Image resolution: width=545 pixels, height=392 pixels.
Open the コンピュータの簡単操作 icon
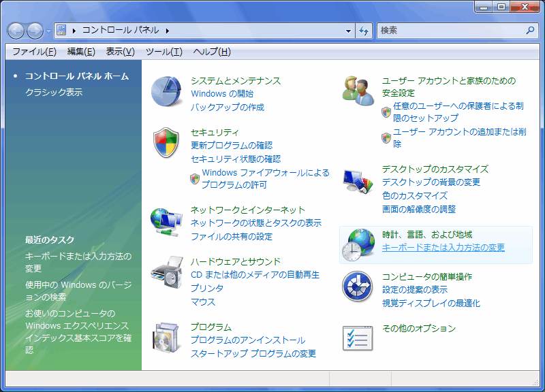358,287
